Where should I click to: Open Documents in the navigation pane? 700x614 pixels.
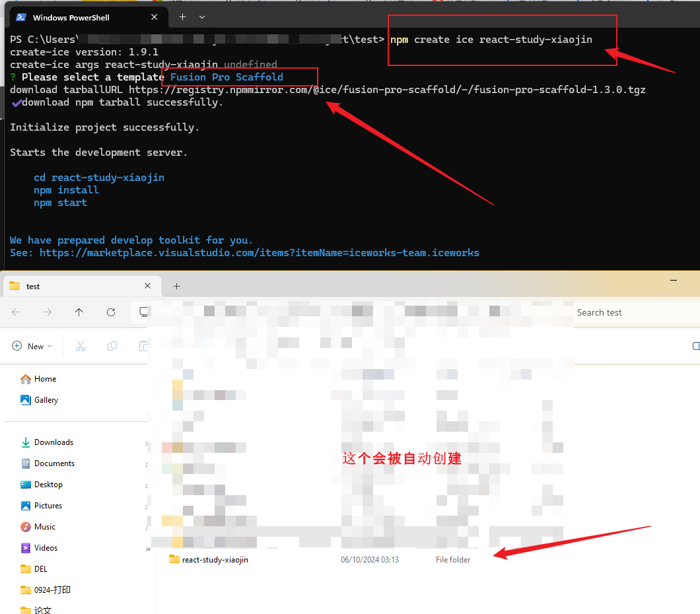click(x=54, y=463)
